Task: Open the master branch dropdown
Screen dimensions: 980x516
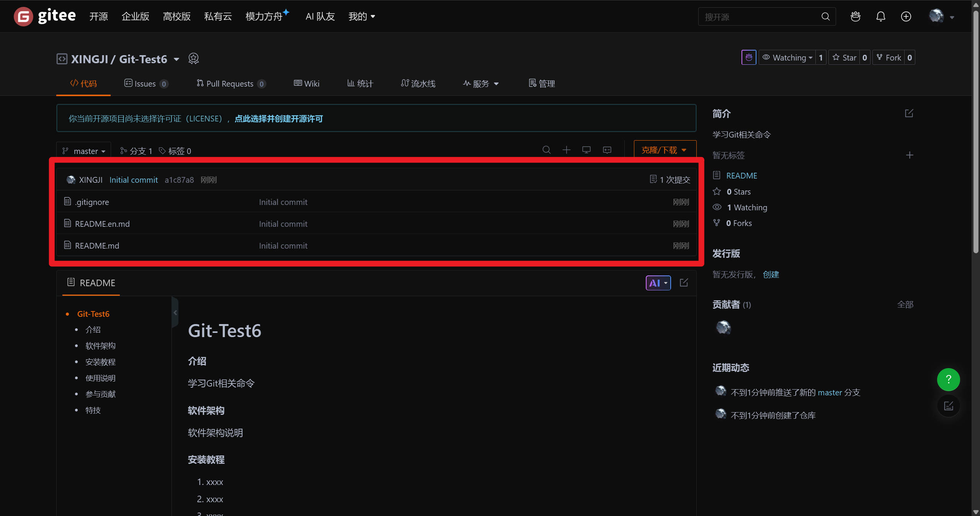Action: click(84, 151)
